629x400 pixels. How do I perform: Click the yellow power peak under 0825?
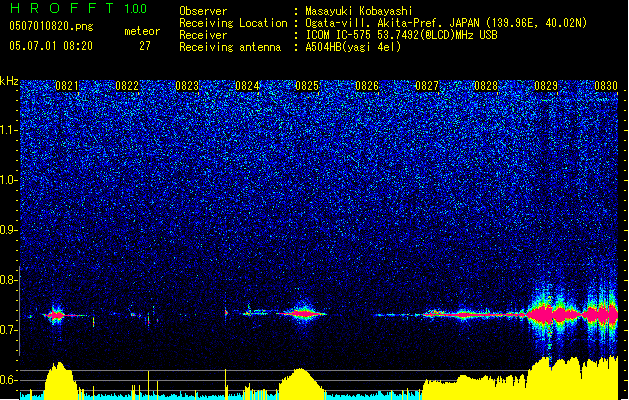tap(300, 383)
